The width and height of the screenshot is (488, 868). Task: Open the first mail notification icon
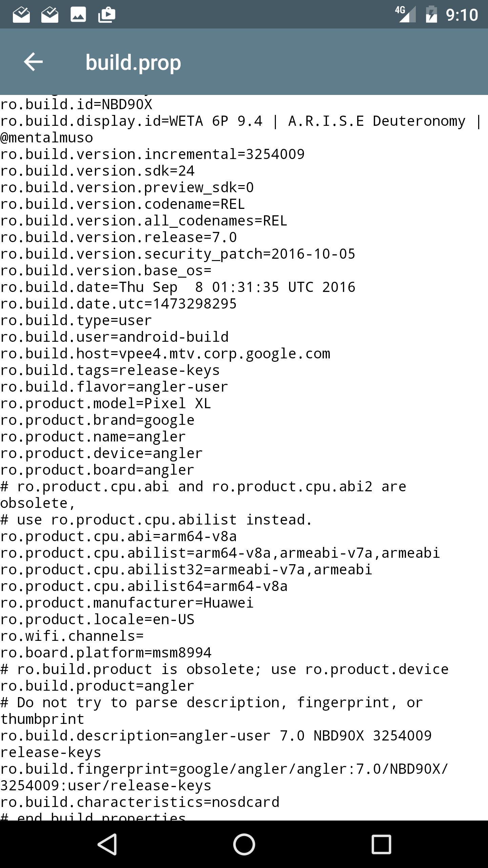point(21,15)
